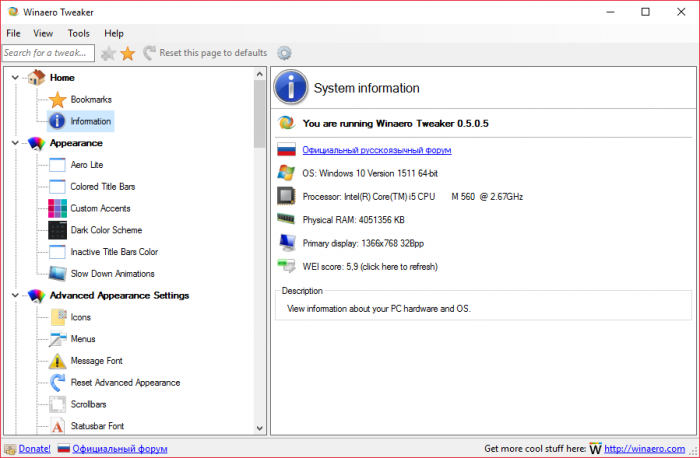Viewport: 700px width, 458px height.
Task: Click the tree scrollbar down arrow
Action: 260,428
